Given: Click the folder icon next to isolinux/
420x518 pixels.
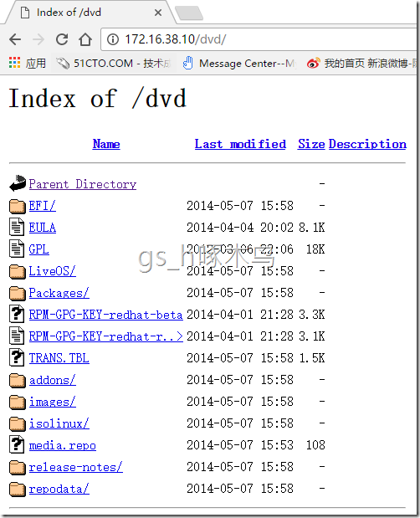Looking at the screenshot, I should [x=18, y=424].
